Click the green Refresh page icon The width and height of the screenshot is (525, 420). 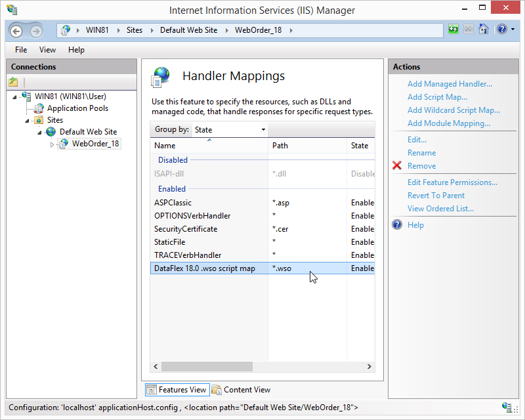(453, 29)
